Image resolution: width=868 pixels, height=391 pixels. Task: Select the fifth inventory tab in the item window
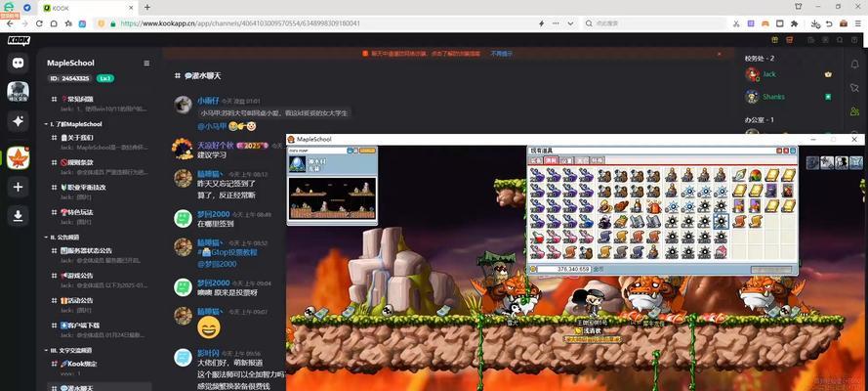[598, 160]
